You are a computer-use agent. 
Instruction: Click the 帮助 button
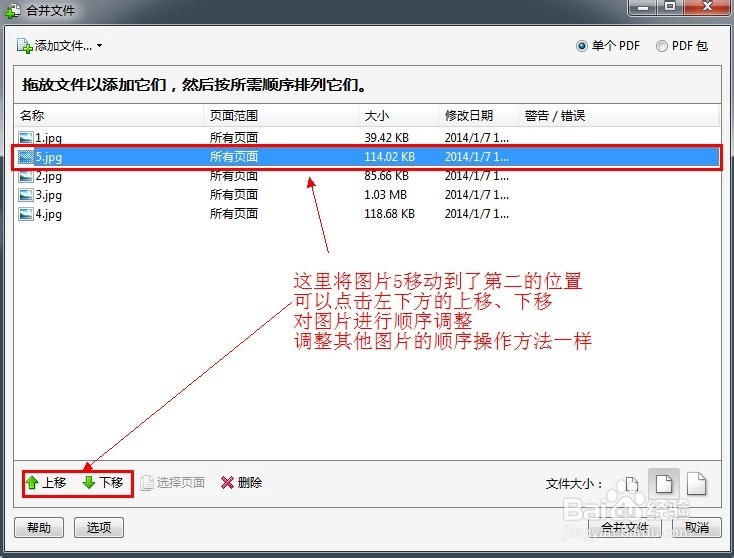point(39,528)
